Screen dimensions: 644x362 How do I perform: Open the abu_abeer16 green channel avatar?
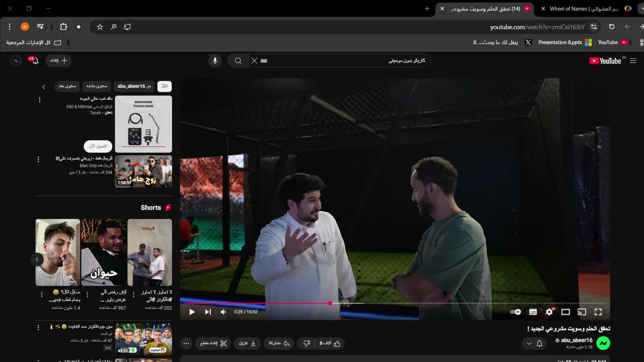603,343
